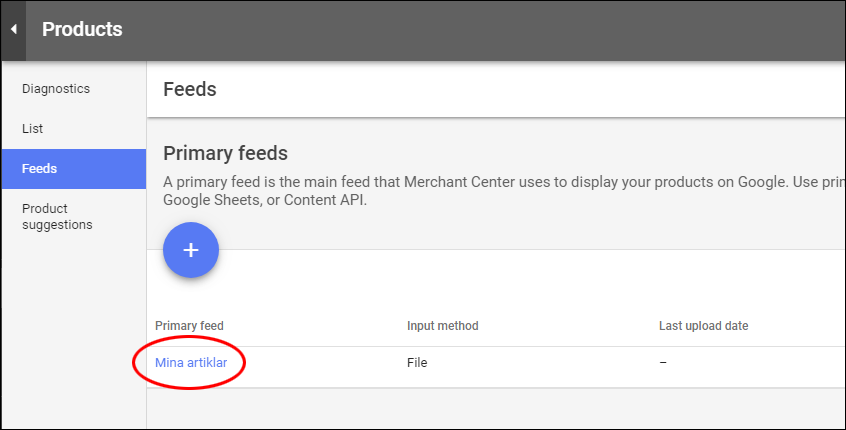Image resolution: width=846 pixels, height=430 pixels.
Task: Open the Mina artiklar feed link
Action: tap(190, 362)
